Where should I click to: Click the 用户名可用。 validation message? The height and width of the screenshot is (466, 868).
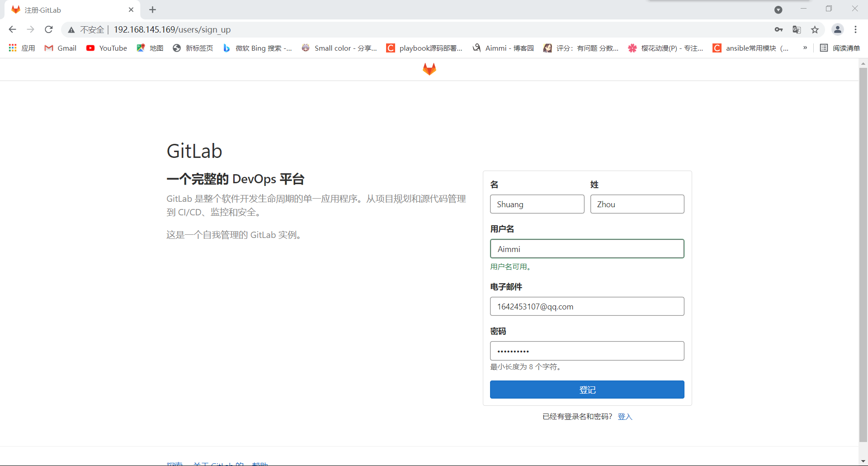[x=511, y=267]
